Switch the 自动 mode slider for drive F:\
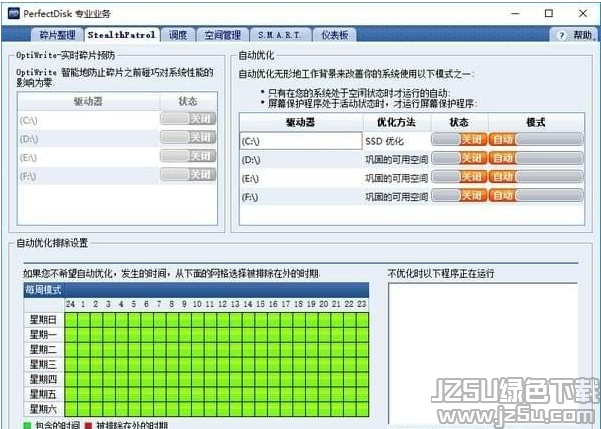This screenshot has height=429, width=601. click(x=536, y=196)
